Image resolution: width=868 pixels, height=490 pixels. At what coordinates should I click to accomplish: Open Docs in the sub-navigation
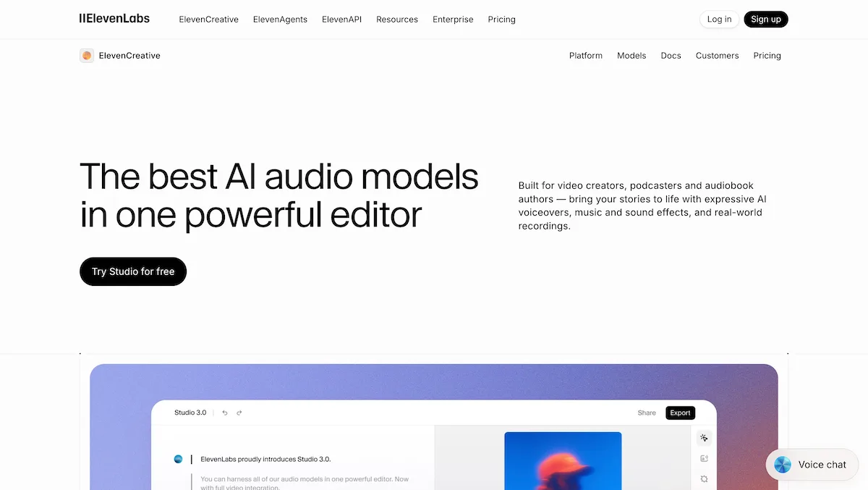coord(671,56)
